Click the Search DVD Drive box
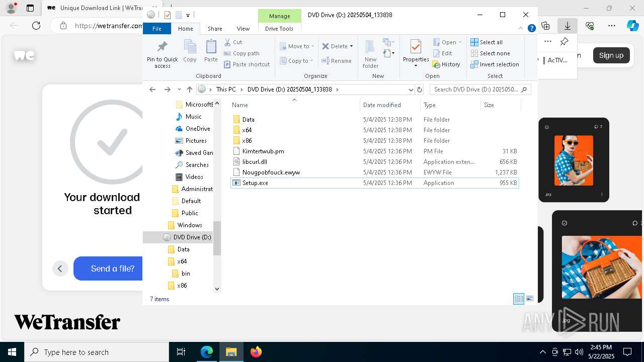This screenshot has width=644, height=362. (x=480, y=89)
